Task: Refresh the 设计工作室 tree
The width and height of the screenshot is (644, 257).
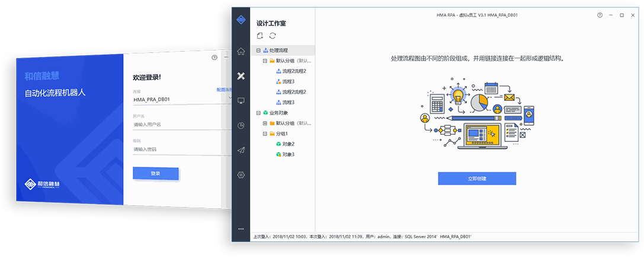Action: tap(273, 36)
